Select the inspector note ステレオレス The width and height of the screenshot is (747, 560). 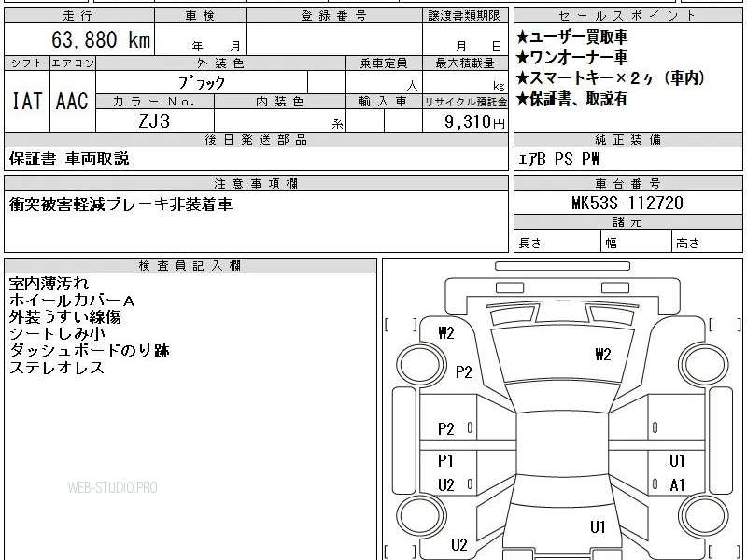pos(57,368)
